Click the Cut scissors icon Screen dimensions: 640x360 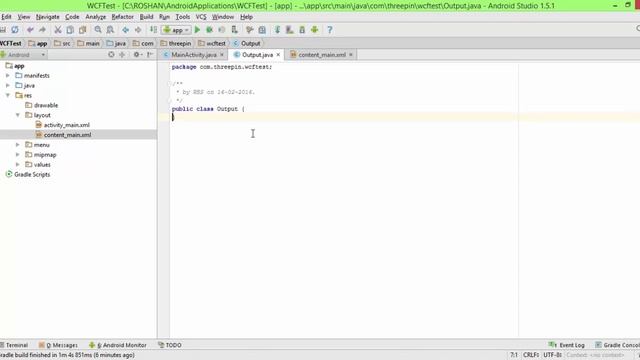58,30
